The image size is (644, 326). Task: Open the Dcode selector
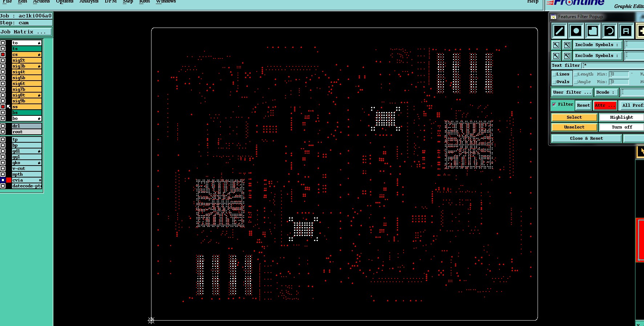coord(606,92)
